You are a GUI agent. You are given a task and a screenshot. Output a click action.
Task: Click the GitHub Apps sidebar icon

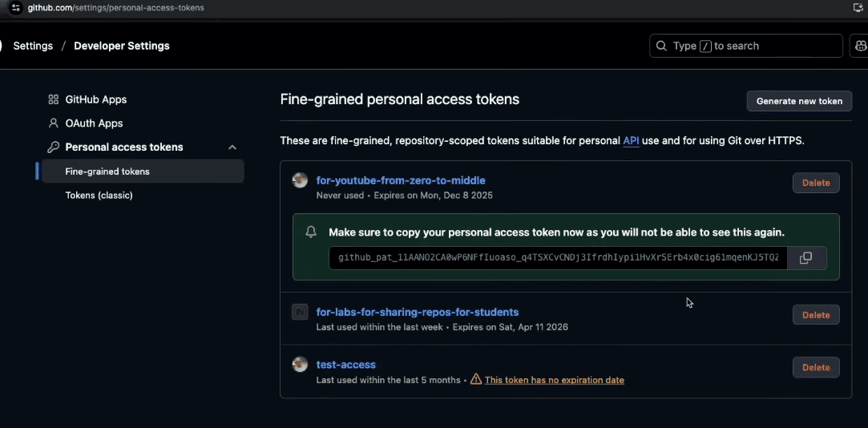(54, 99)
